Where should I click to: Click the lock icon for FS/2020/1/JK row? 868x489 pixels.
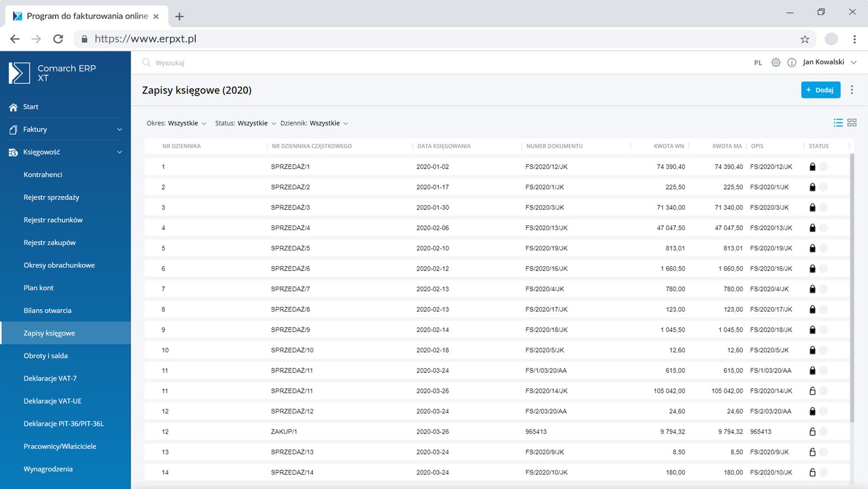point(812,187)
